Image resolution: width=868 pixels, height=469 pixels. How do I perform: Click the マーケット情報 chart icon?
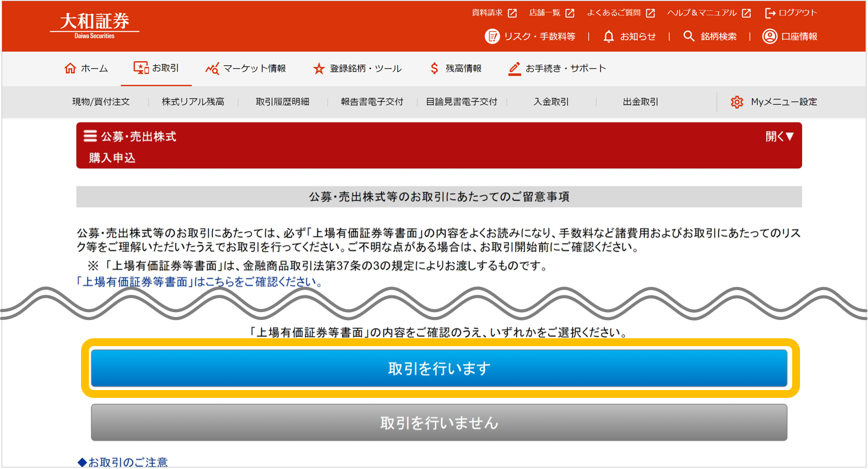(212, 68)
